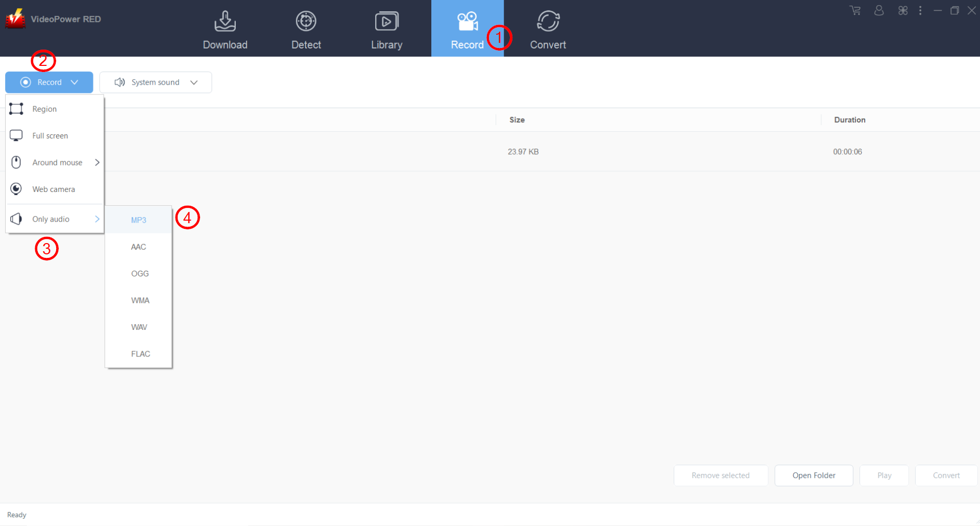Click the Open Folder button
The width and height of the screenshot is (980, 526).
pyautogui.click(x=814, y=475)
